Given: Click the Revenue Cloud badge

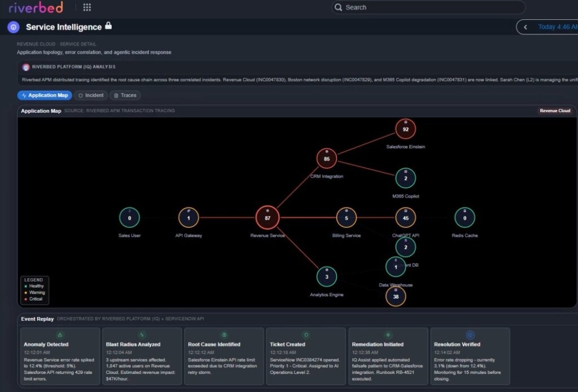Looking at the screenshot, I should 555,111.
